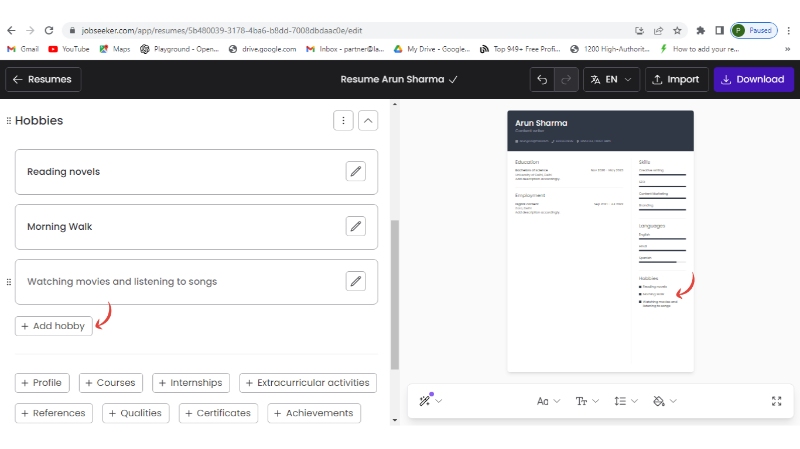Click the Download button
Screen dimensions: 800x449
tap(753, 79)
